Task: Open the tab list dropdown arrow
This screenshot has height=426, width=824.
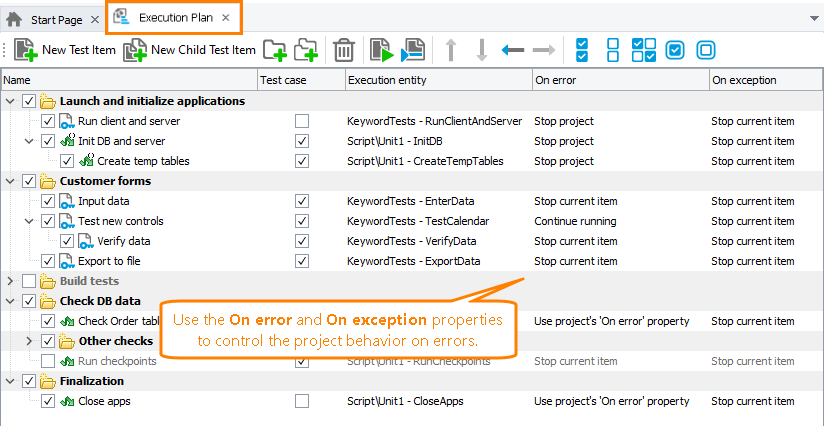Action: point(812,18)
